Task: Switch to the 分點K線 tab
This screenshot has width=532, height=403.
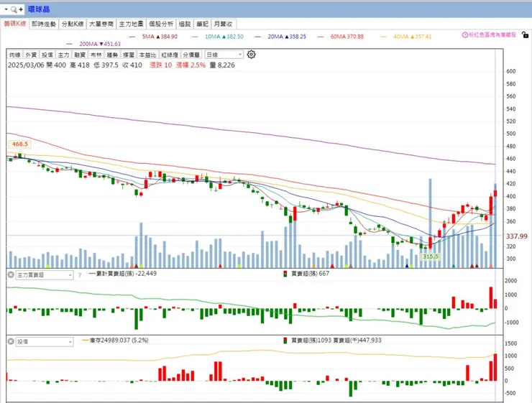Action: (73, 24)
